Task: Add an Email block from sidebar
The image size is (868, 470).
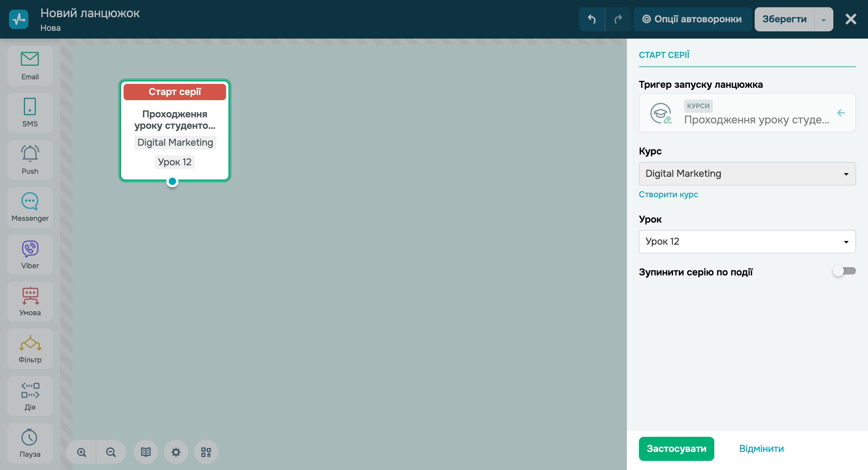Action: point(30,66)
